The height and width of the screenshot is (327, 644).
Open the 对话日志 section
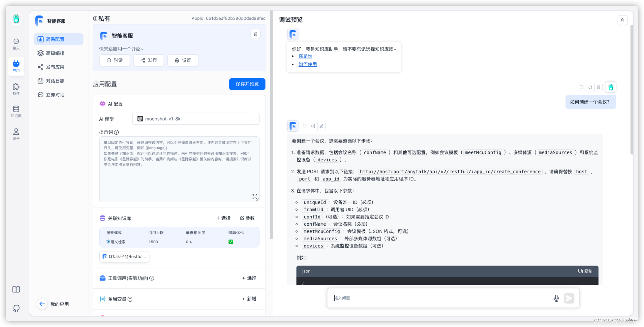pos(55,81)
